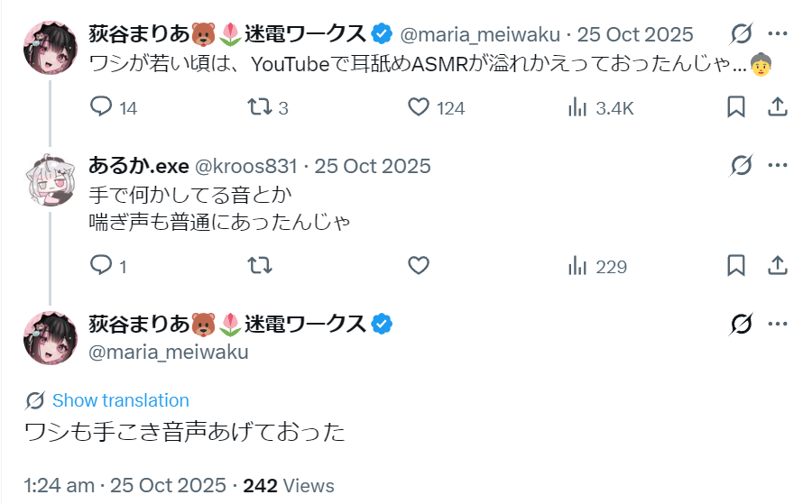Image resolution: width=812 pixels, height=504 pixels.
Task: Open あるか.exe profile avatar
Action: coord(51,179)
